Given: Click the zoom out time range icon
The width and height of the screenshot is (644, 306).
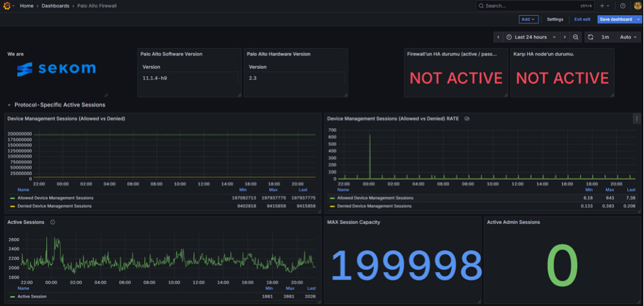Looking at the screenshot, I should 576,37.
